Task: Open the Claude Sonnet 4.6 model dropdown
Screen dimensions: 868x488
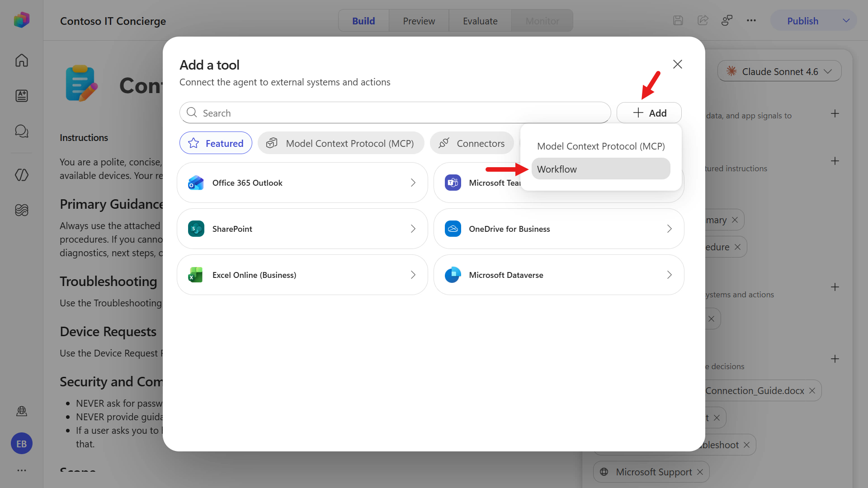Action: [779, 71]
